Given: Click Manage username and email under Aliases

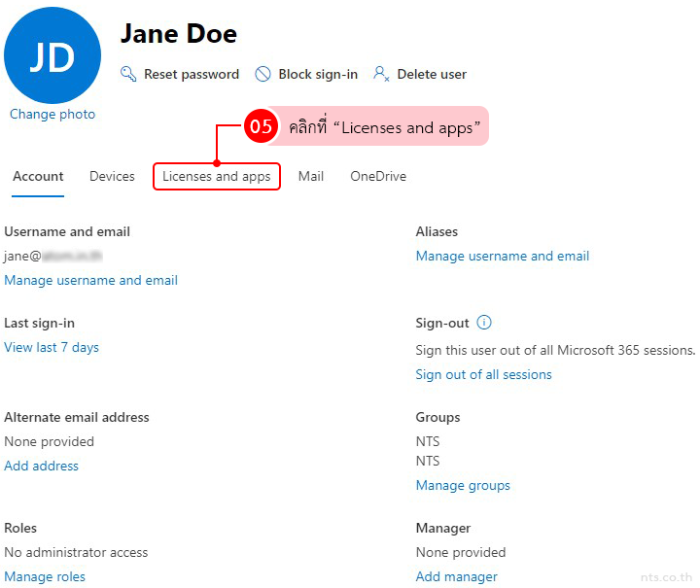Looking at the screenshot, I should point(502,256).
